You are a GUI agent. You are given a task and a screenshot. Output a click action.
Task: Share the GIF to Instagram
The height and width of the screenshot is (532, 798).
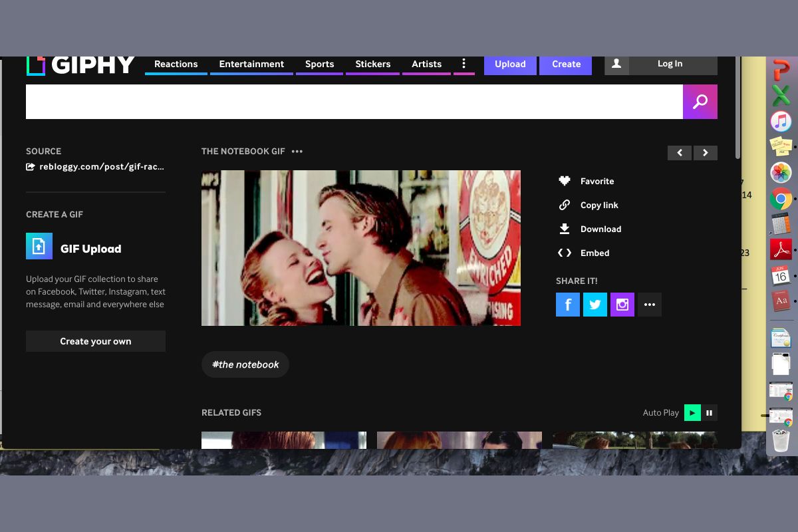(622, 305)
